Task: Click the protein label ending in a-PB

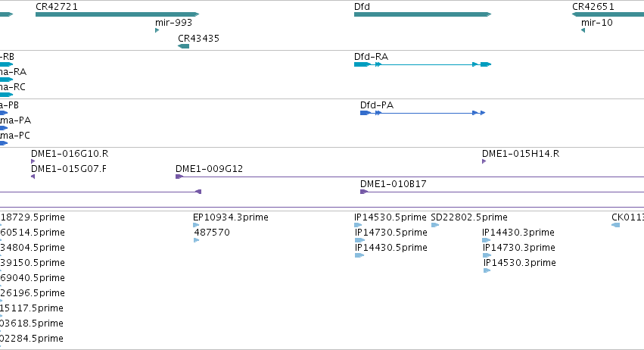Action: pos(9,105)
